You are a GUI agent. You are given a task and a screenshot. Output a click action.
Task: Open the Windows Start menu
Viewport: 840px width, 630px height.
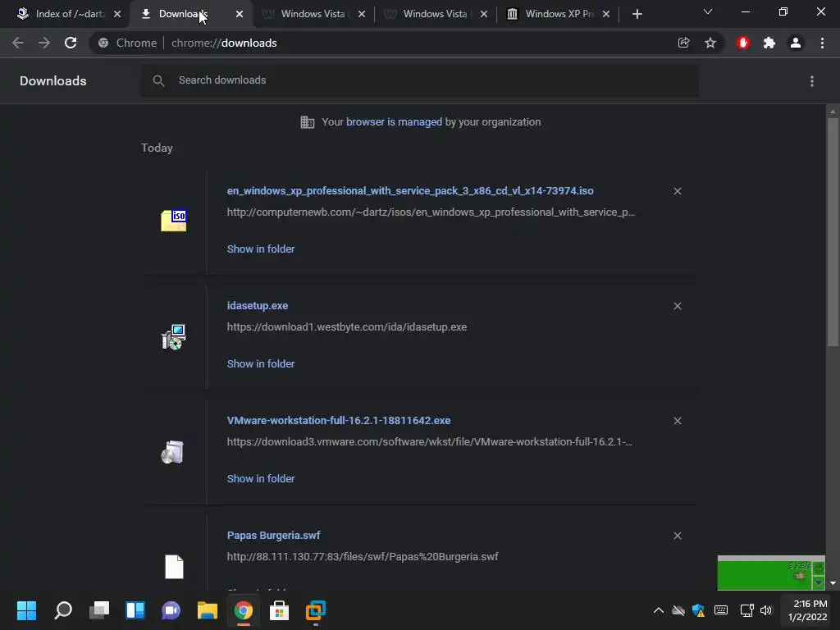[x=27, y=610]
